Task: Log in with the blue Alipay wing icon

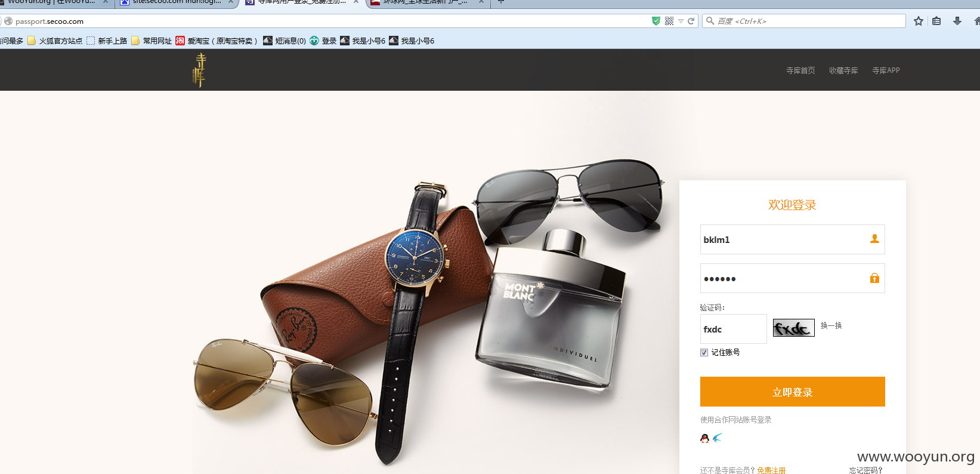Action: click(x=717, y=438)
